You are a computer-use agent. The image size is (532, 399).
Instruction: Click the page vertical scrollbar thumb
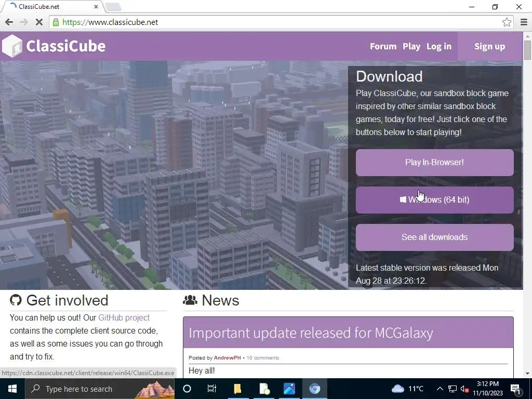click(x=527, y=49)
